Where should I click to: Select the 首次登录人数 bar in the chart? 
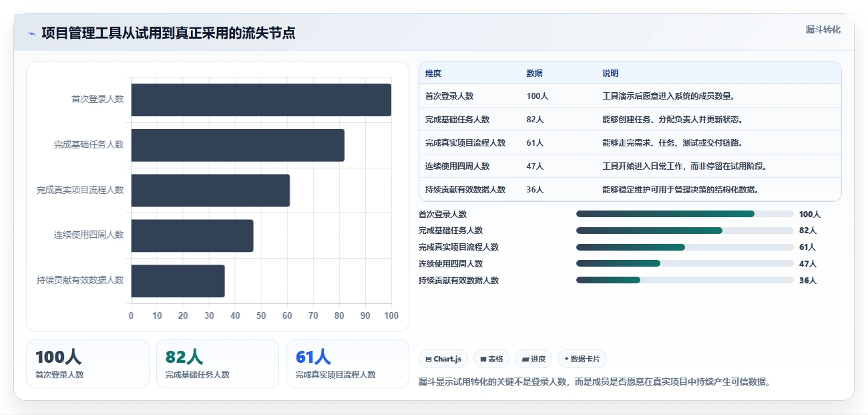point(261,100)
